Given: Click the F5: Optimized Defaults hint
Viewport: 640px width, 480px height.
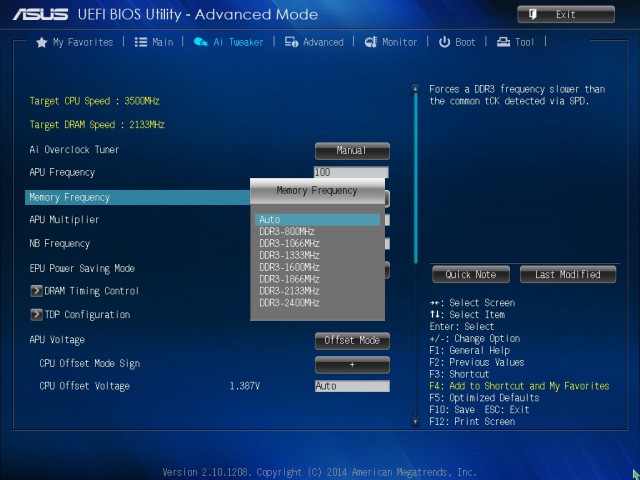Looking at the screenshot, I should (484, 398).
